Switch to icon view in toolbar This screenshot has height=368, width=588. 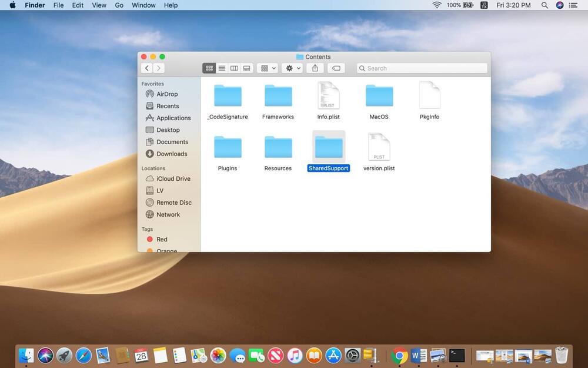(x=209, y=68)
